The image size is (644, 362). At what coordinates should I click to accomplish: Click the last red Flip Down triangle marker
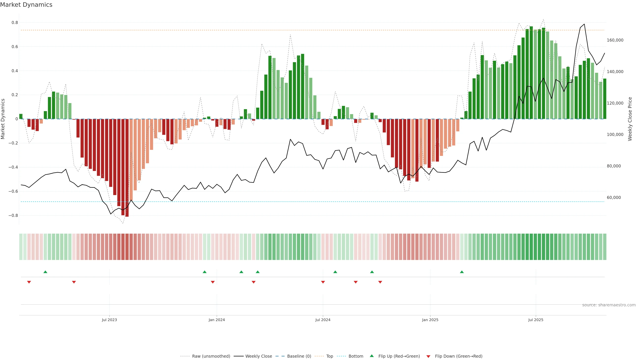(380, 282)
